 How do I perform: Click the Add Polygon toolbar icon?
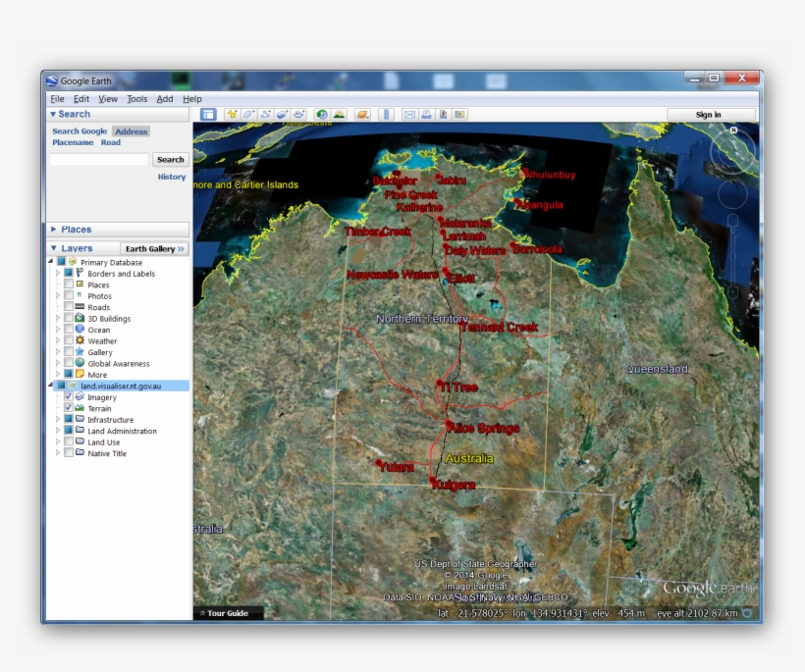(x=249, y=115)
